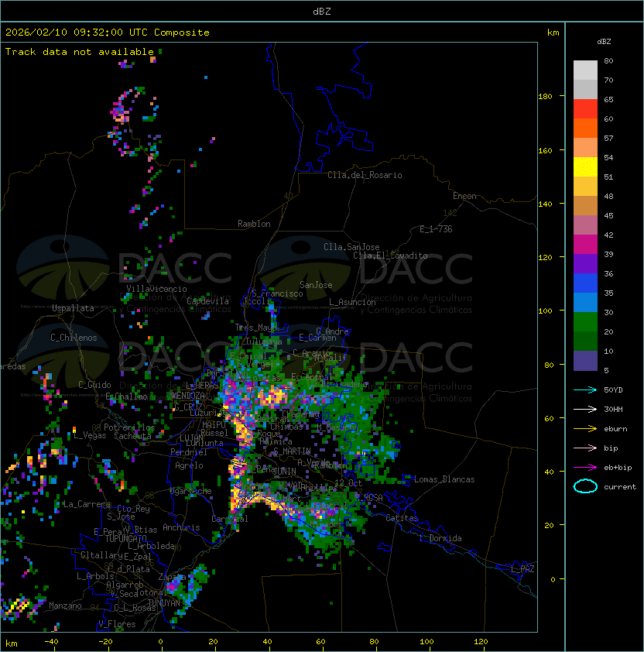This screenshot has width=644, height=652.
Task: Click the 'L_Asuncion' map label
Action: point(352,302)
